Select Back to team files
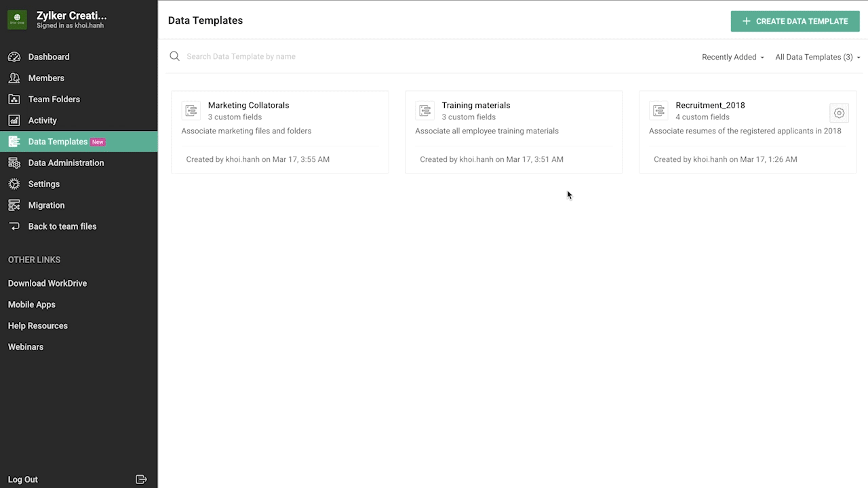The width and height of the screenshot is (868, 488). [x=62, y=226]
